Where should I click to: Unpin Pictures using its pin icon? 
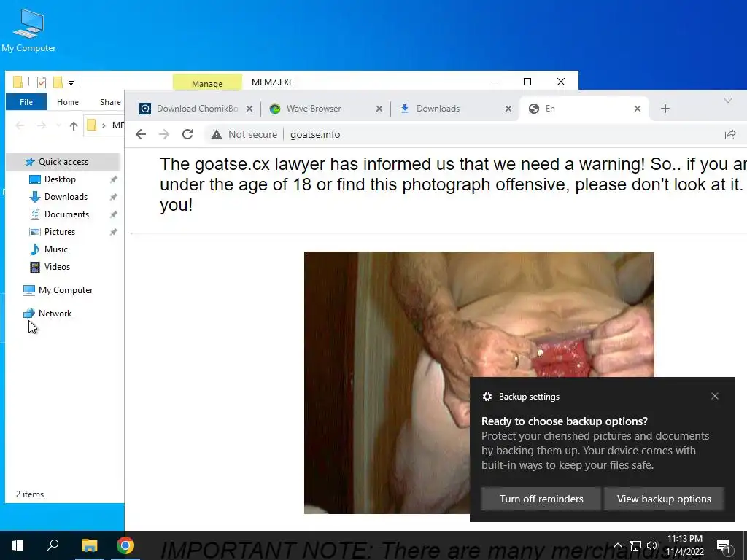click(x=113, y=233)
